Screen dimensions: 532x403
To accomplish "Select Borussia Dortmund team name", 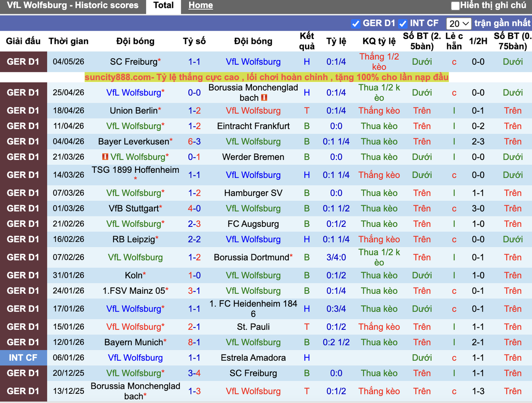I will pyautogui.click(x=251, y=257).
